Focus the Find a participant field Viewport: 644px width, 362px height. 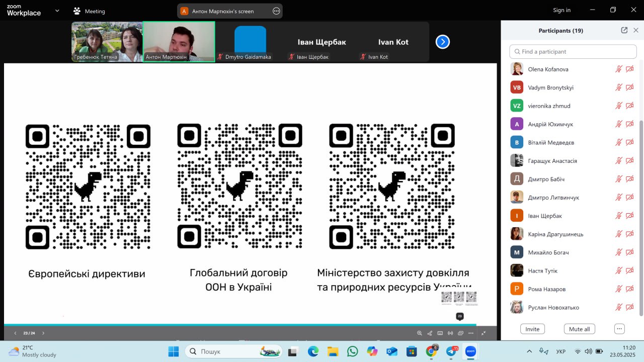point(573,51)
